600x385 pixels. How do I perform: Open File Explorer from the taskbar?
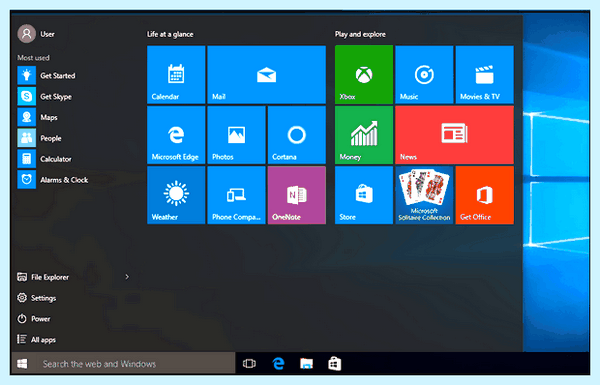[307, 363]
